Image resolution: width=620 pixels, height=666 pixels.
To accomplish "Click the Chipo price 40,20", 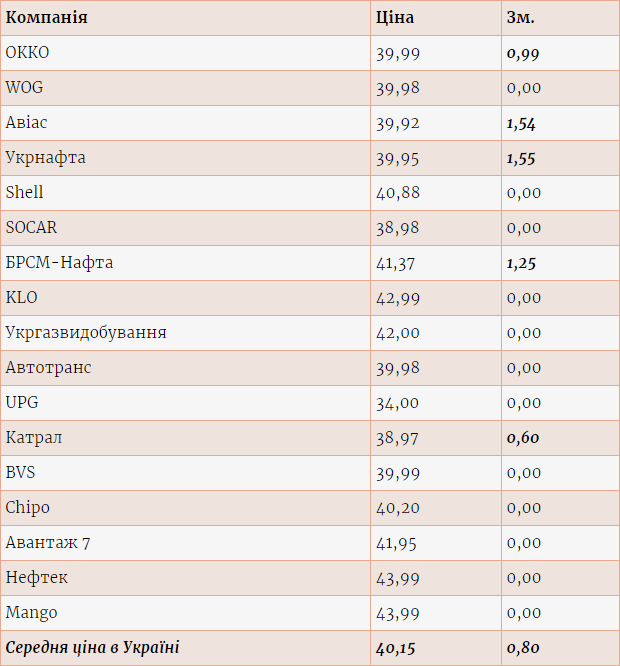I will pyautogui.click(x=397, y=508).
